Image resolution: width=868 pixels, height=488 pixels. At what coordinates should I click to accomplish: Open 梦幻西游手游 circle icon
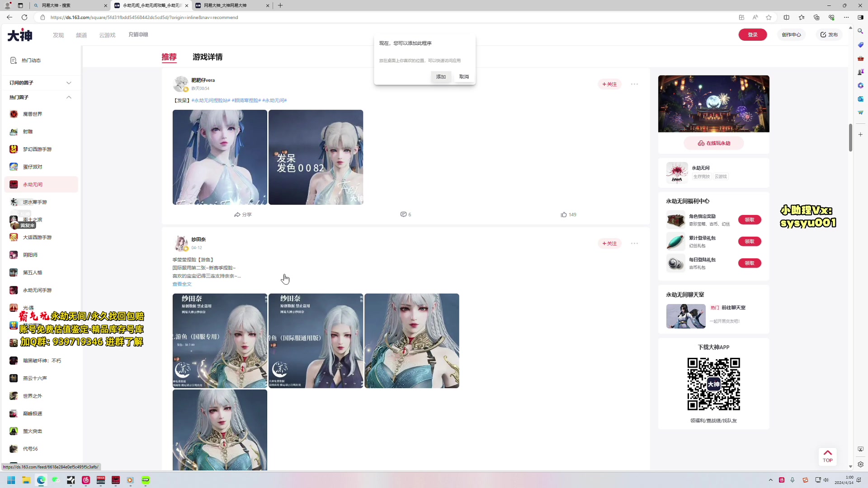click(14, 149)
